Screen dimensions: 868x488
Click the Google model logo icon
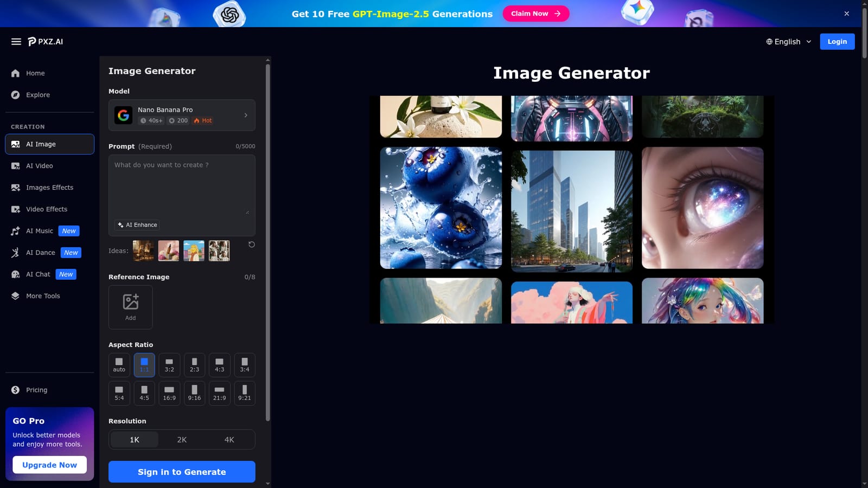123,115
